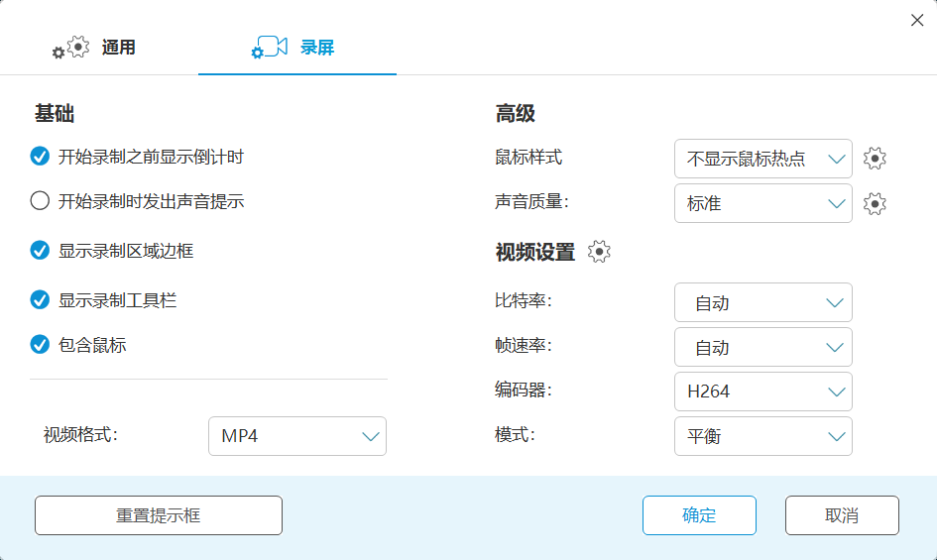This screenshot has width=937, height=560.
Task: Click the 声音质量: label
Action: click(531, 202)
